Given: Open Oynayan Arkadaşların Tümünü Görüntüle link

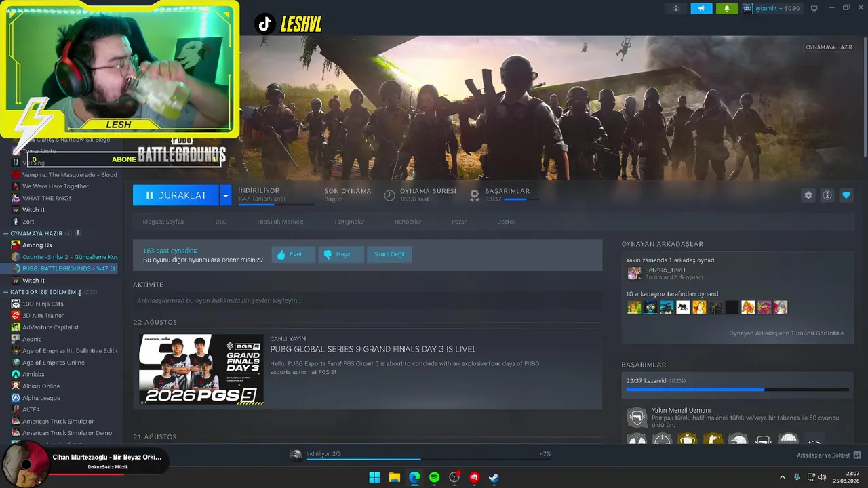Looking at the screenshot, I should coord(787,333).
